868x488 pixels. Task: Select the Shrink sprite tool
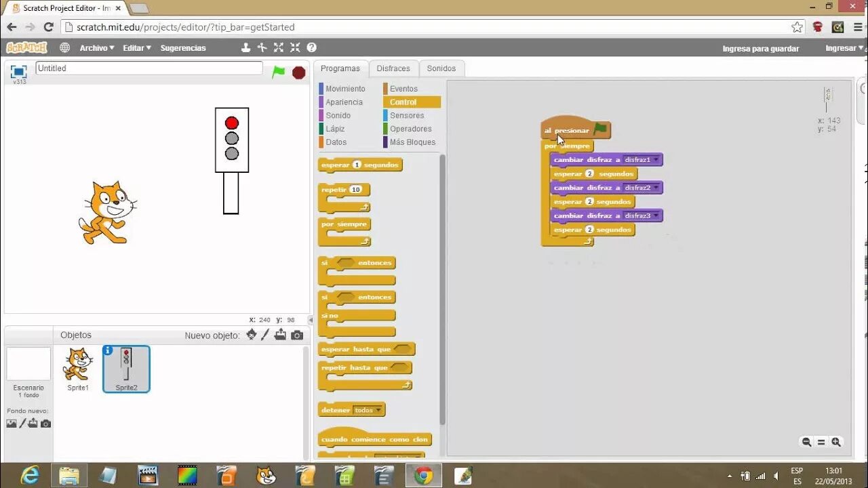tap(295, 47)
